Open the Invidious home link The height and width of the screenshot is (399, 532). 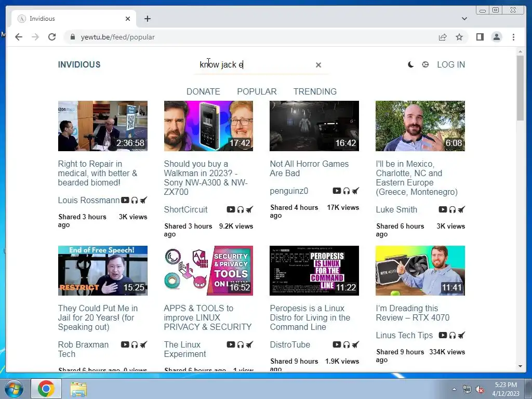[79, 64]
